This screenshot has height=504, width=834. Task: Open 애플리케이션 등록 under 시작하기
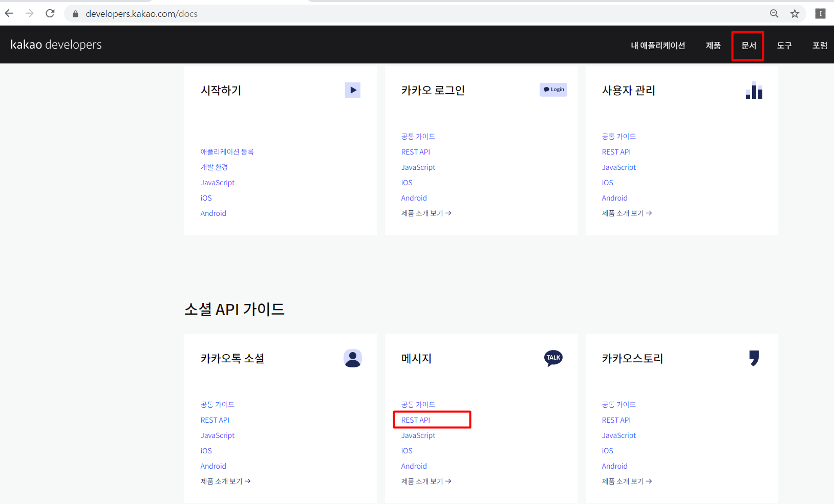point(227,152)
